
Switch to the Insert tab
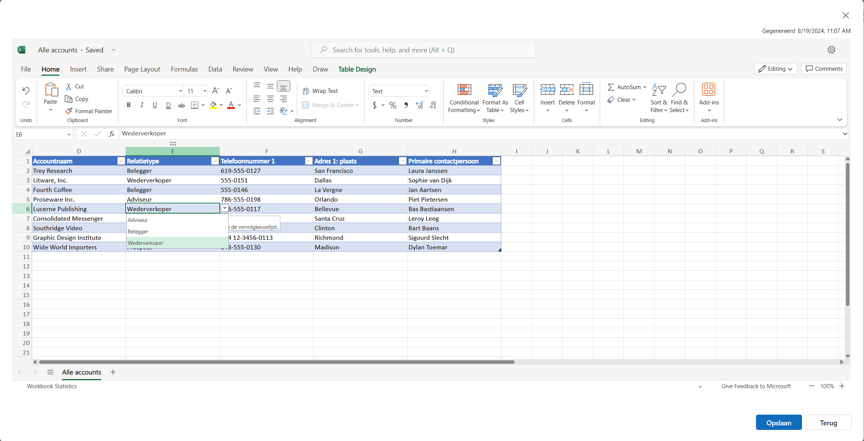click(x=78, y=69)
